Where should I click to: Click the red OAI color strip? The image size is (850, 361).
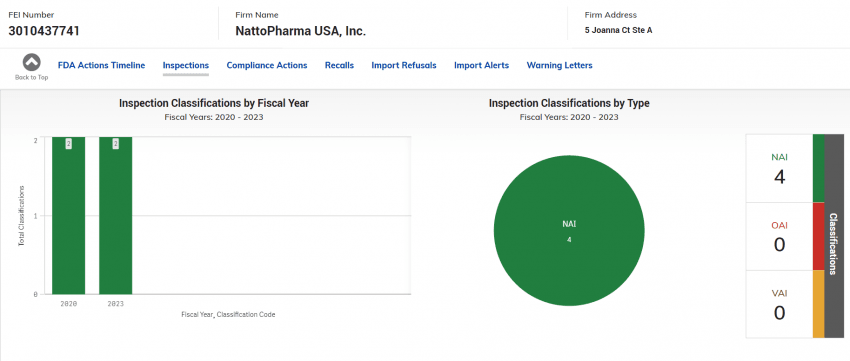click(819, 237)
